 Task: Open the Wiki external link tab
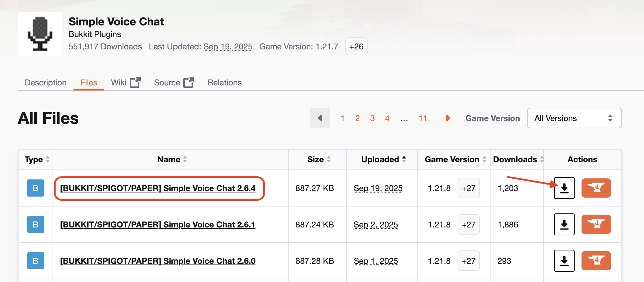point(125,83)
